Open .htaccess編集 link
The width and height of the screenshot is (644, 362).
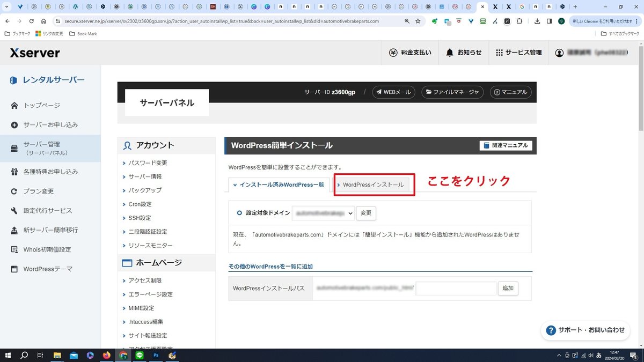pos(145,322)
